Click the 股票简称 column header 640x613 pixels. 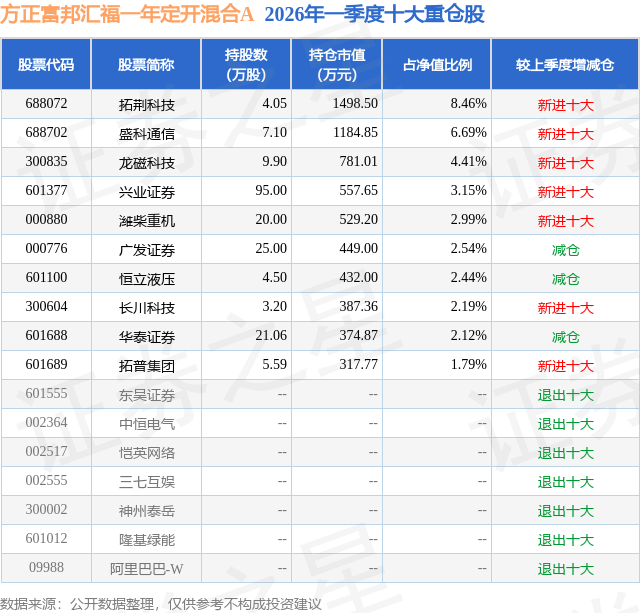tap(146, 64)
